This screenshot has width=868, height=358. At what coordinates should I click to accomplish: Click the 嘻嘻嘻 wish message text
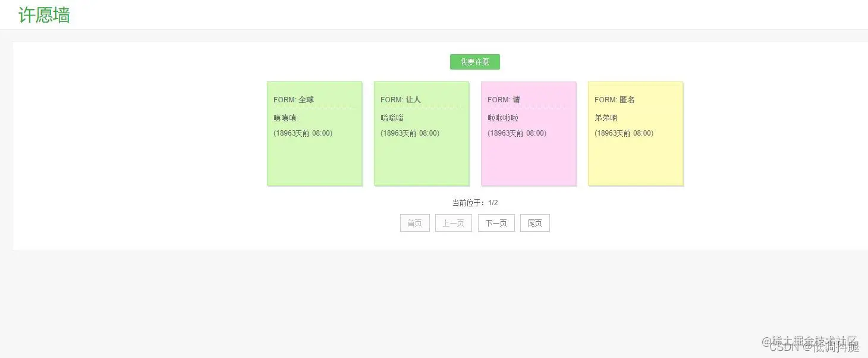click(284, 117)
